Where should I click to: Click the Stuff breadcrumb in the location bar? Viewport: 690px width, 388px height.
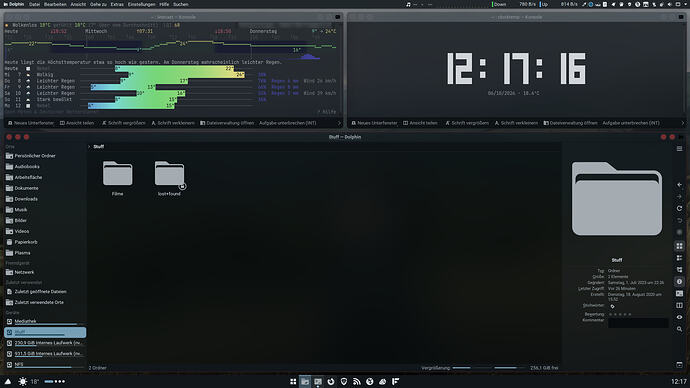tap(99, 146)
